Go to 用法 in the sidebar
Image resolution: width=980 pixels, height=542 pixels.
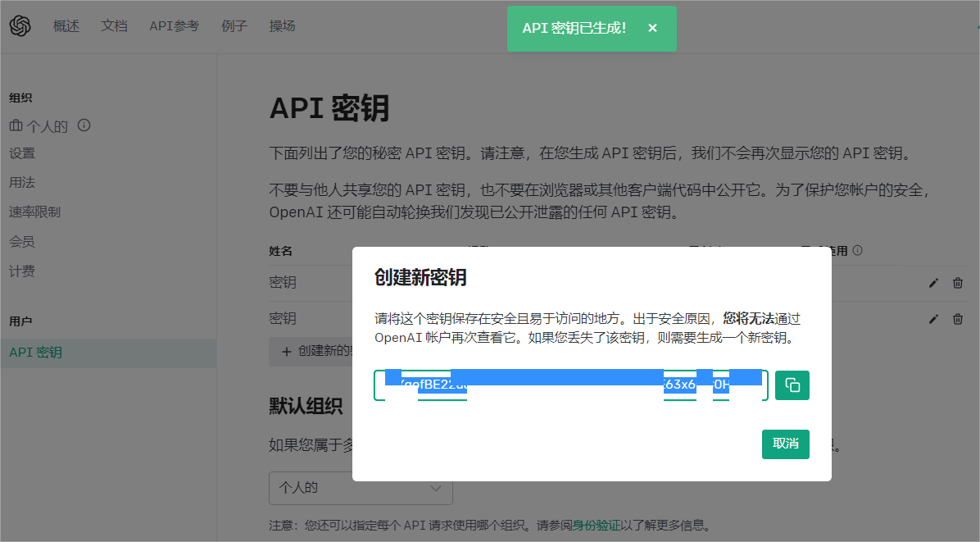pyautogui.click(x=22, y=183)
